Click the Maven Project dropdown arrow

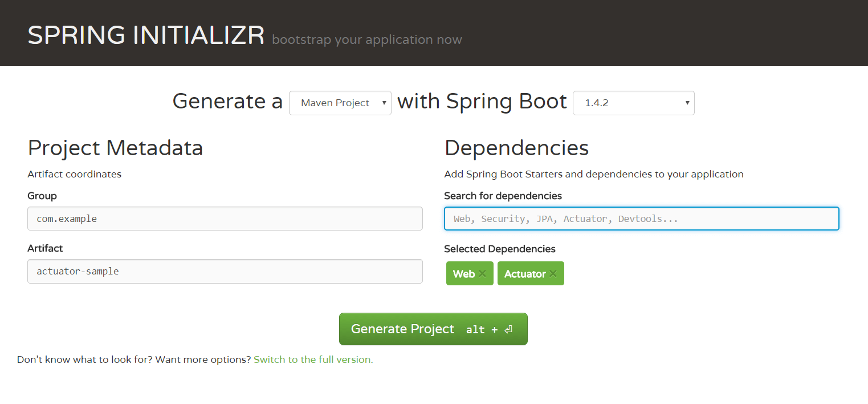coord(383,103)
